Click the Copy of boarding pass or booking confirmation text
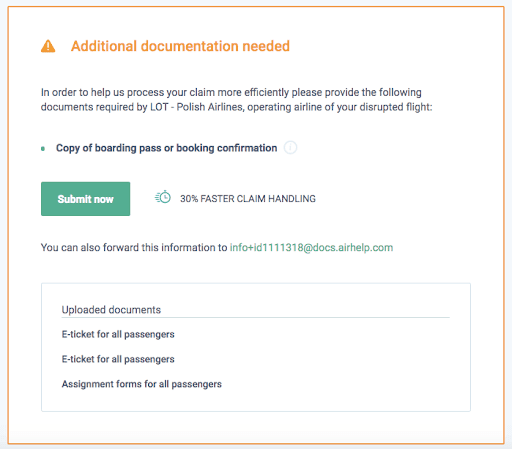Screen dimensions: 512x449 166,148
